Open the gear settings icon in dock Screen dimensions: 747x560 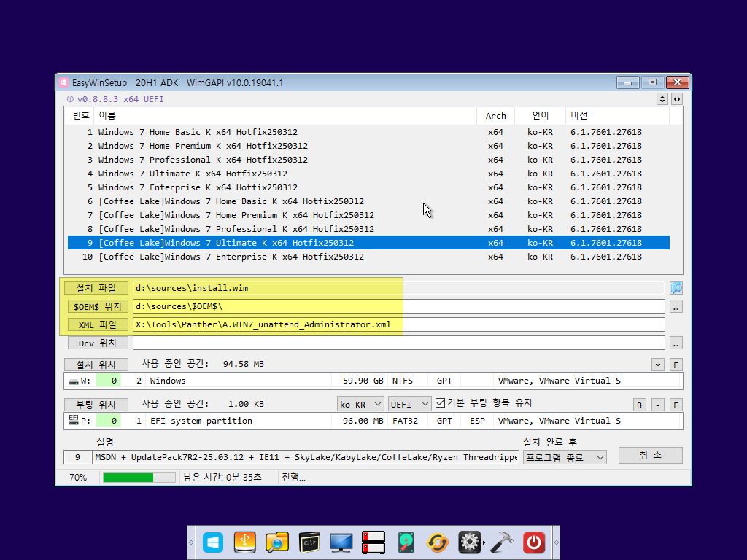(470, 542)
